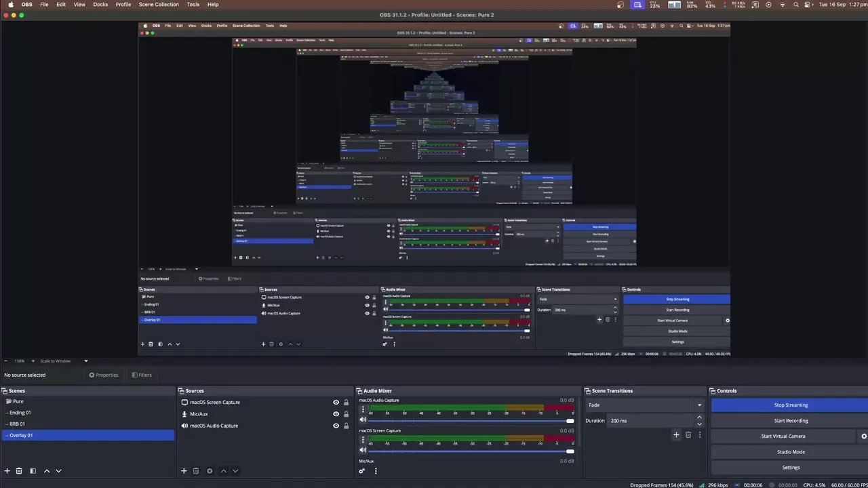Select the Overlay 01 scene
The height and width of the screenshot is (488, 868).
[88, 435]
